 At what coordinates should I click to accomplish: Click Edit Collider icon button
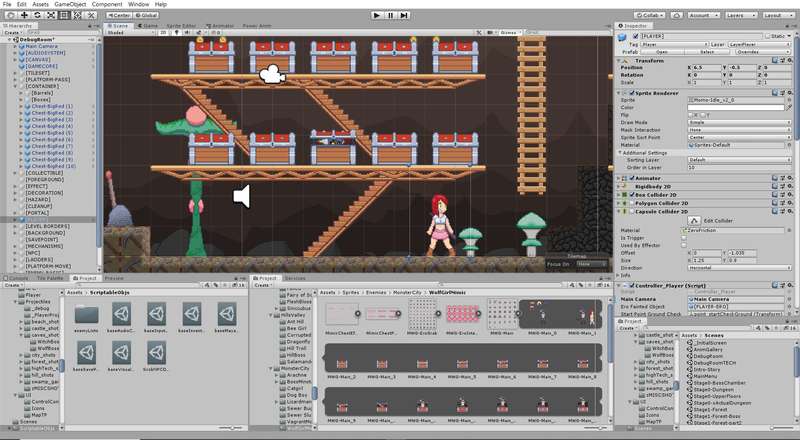693,221
